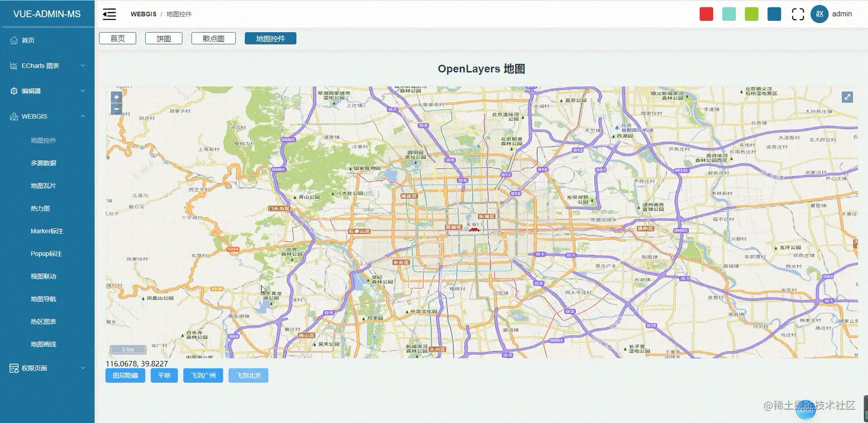Collapse the WEBGIS submenu chevron

83,116
